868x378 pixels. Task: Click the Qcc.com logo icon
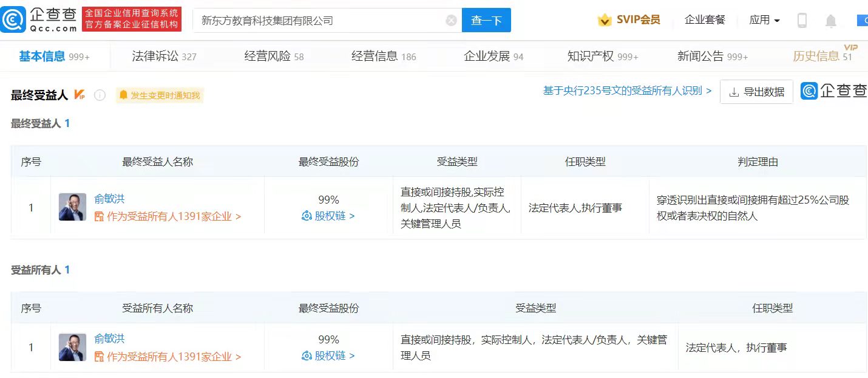point(13,20)
